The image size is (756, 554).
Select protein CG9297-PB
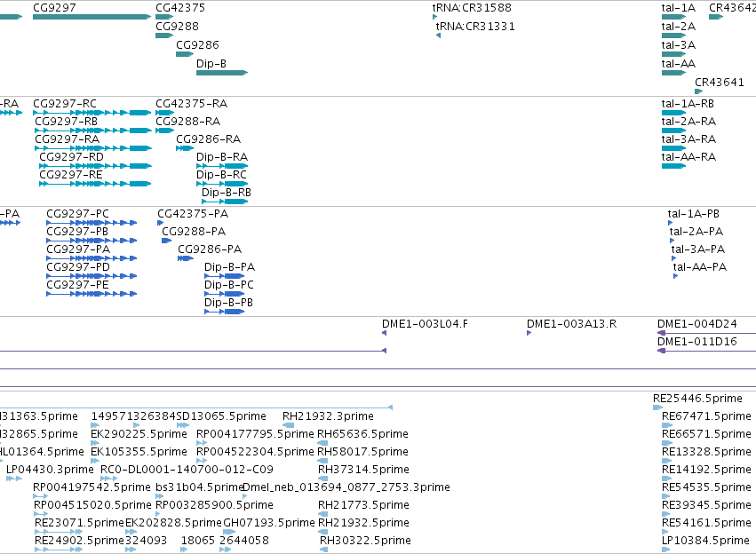point(92,241)
